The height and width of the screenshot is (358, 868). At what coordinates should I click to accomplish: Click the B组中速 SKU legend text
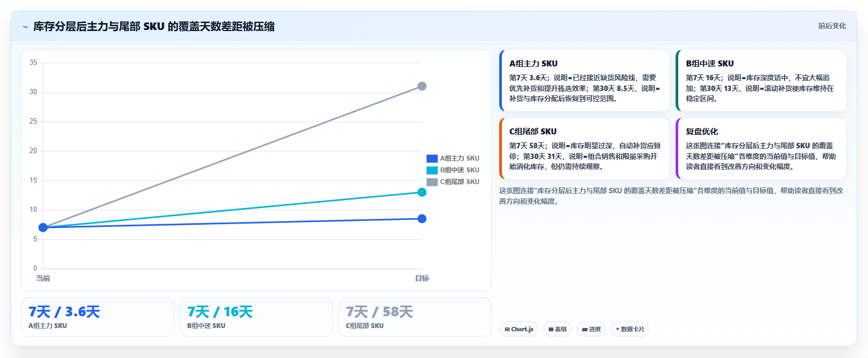460,170
